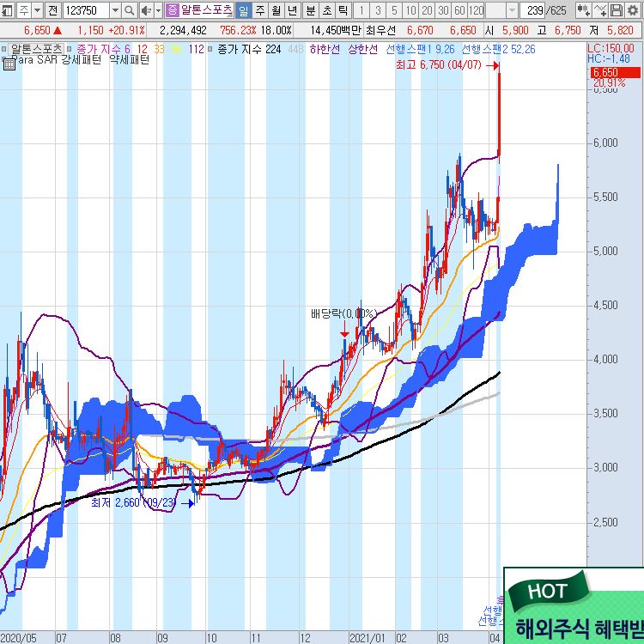The image size is (644, 644).
Task: Click interval button 5
Action: tap(394, 10)
